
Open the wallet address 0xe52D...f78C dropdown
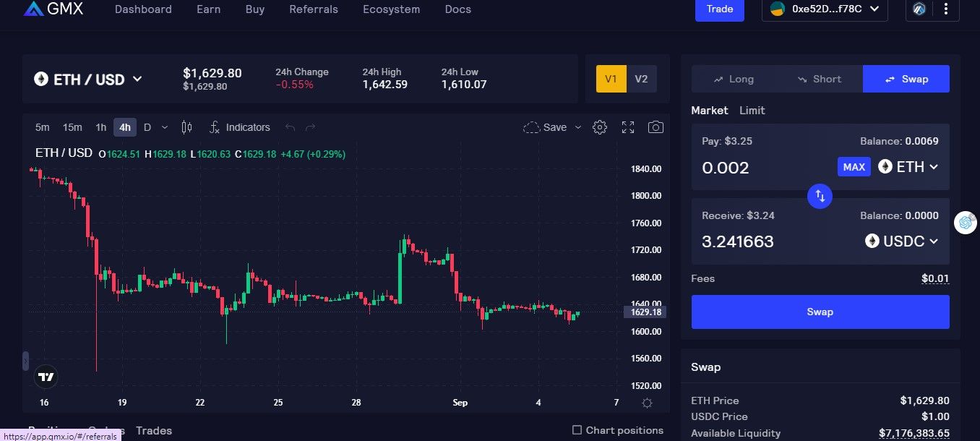825,9
